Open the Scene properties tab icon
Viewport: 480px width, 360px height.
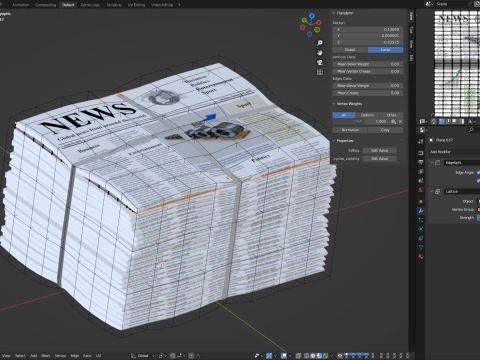pyautogui.click(x=421, y=181)
